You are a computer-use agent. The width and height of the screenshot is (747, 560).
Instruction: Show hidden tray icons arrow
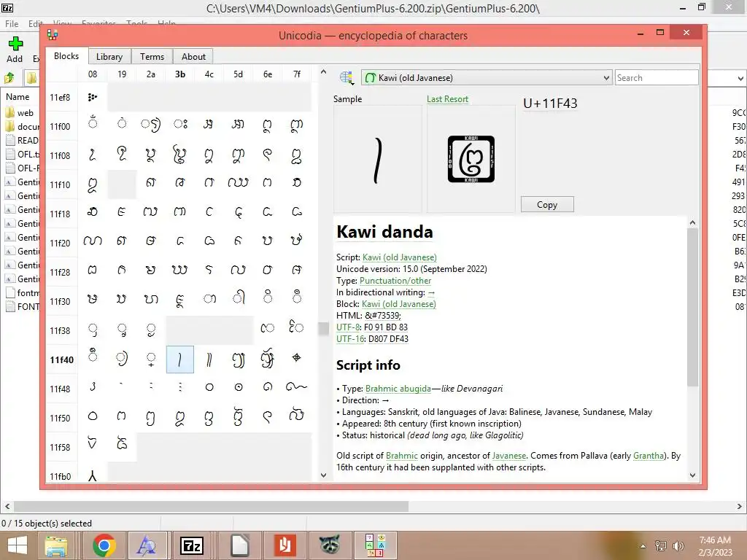tap(643, 546)
